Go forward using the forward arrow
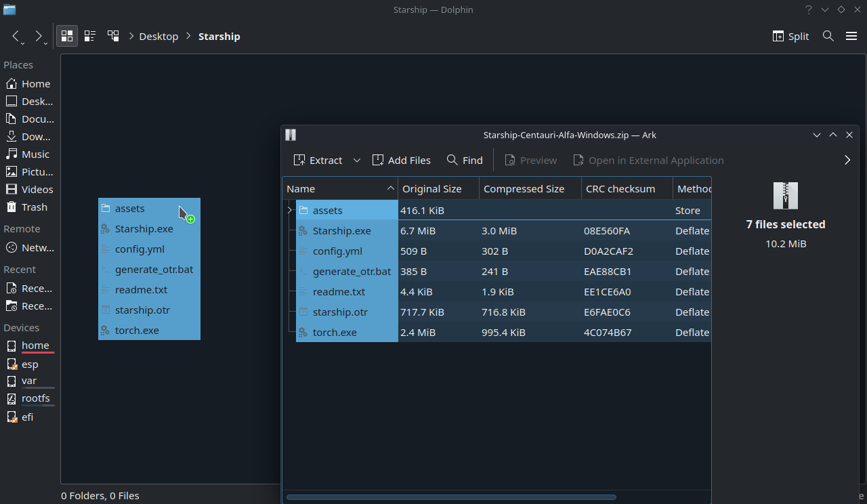 coord(39,36)
